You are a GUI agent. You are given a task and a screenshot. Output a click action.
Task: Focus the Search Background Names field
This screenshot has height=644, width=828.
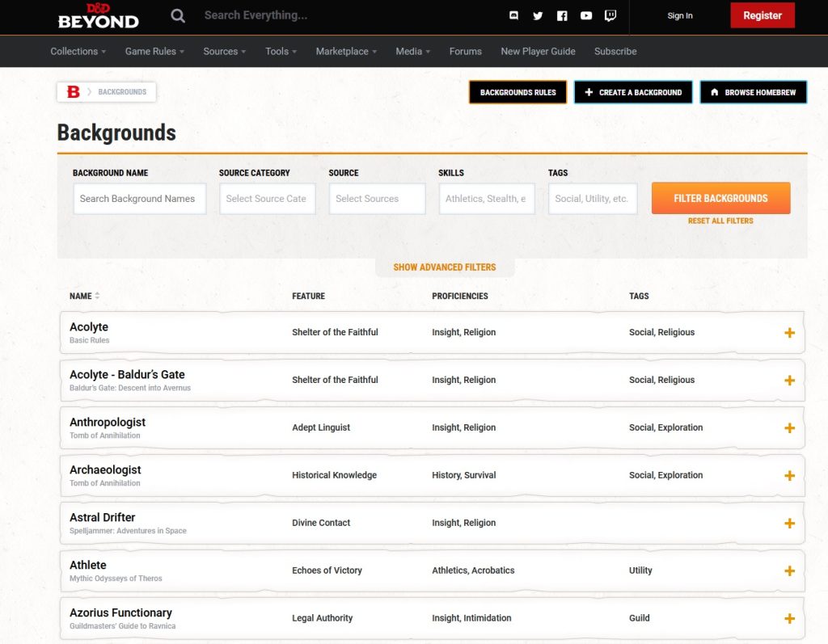(140, 199)
